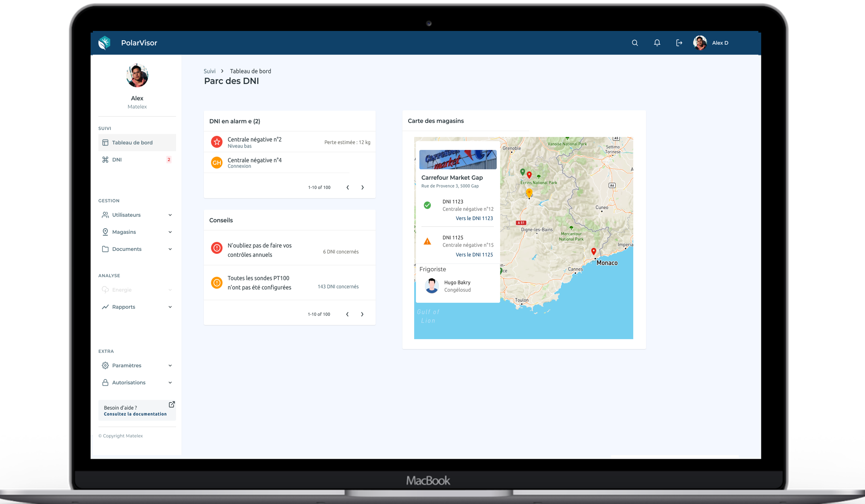This screenshot has height=504, width=865.
Task: Open Consultez la documentation link
Action: 135,414
